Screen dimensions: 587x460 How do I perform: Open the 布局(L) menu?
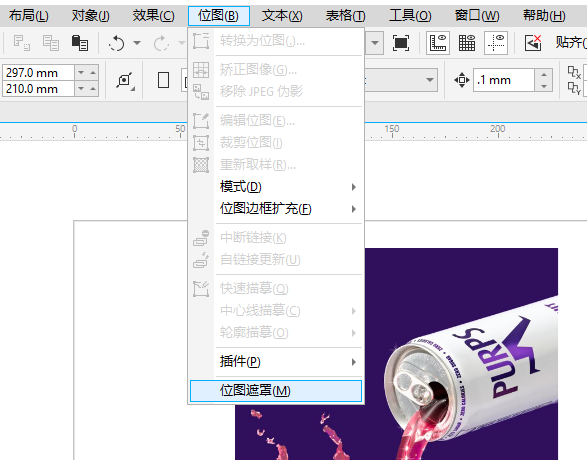click(x=29, y=16)
